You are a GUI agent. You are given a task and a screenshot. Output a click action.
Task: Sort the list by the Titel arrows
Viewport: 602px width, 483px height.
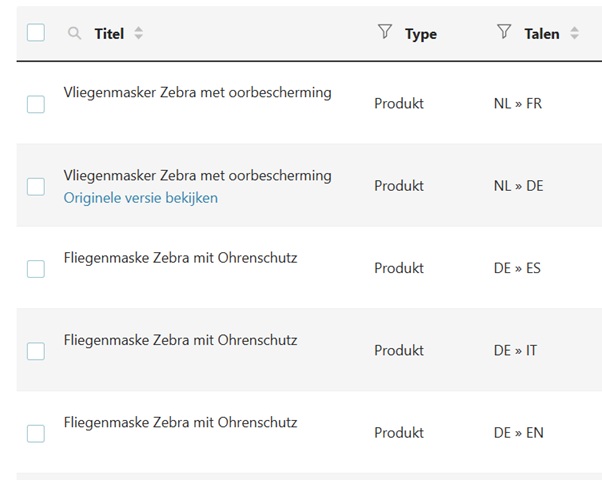click(139, 33)
